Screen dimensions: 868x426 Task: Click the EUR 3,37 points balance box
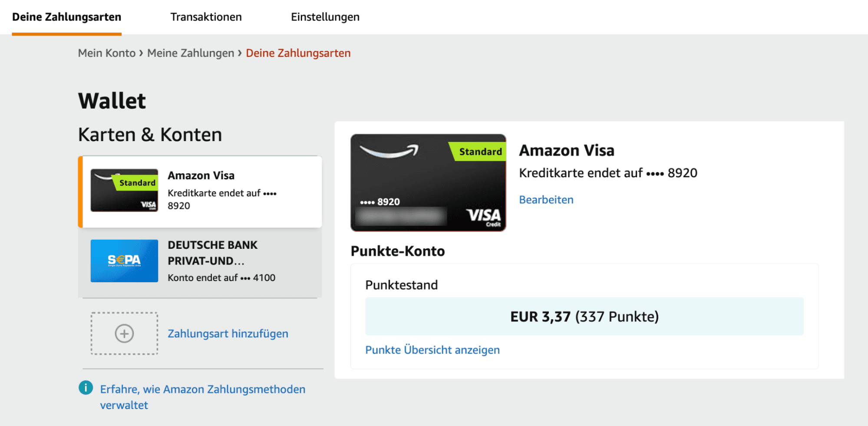[584, 317]
